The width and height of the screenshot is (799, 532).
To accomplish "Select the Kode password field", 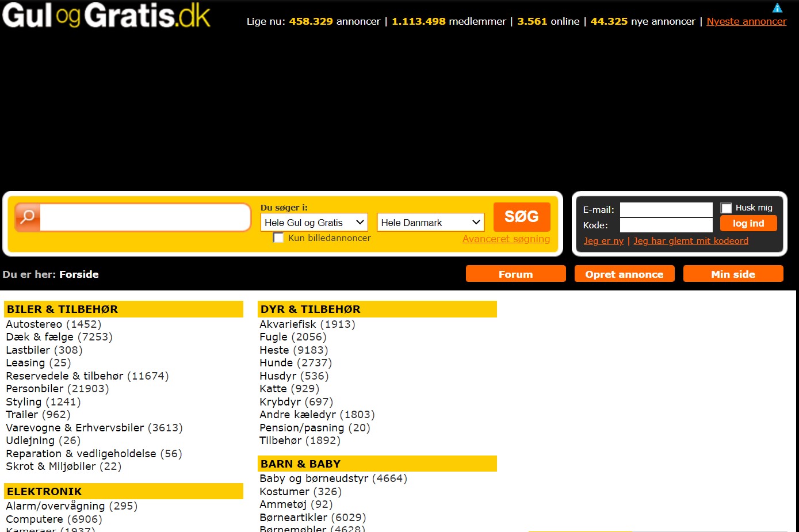I will coord(666,225).
